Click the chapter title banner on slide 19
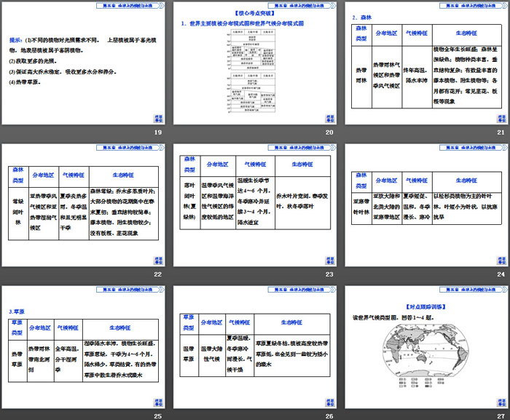 tap(129, 6)
